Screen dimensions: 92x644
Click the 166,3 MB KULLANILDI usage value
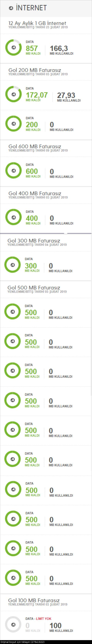[x=62, y=50]
